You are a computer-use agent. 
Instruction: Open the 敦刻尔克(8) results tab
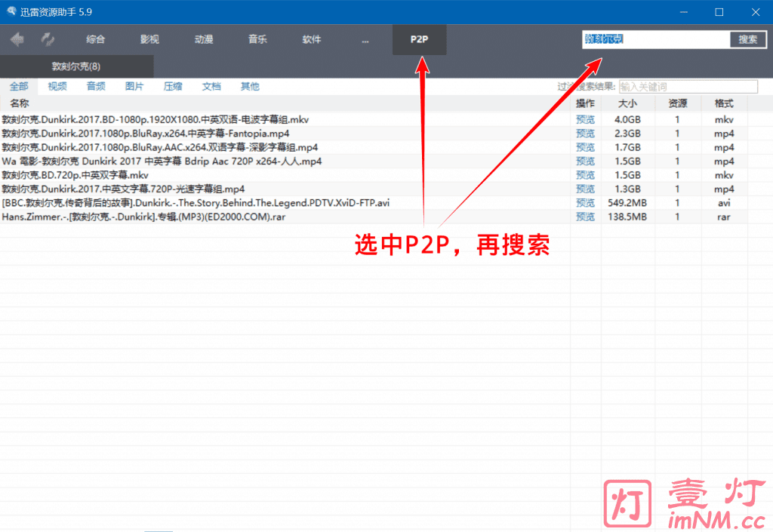pyautogui.click(x=75, y=66)
